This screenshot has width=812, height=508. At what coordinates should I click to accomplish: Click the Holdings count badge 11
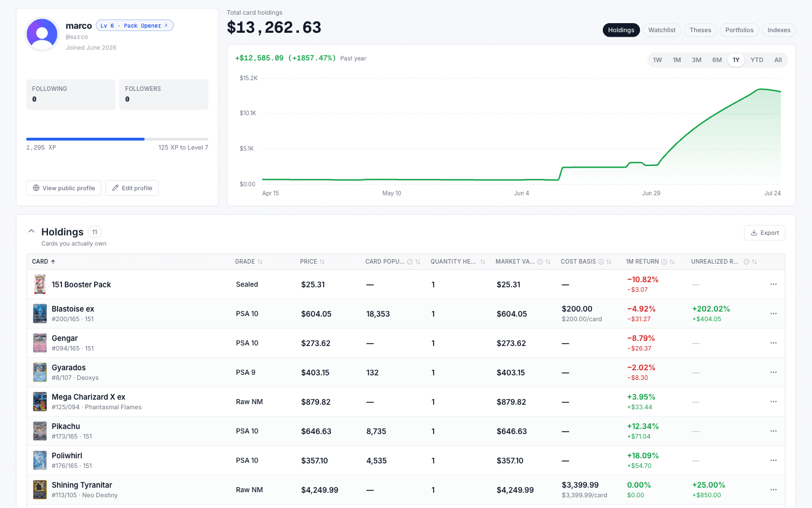click(x=95, y=232)
